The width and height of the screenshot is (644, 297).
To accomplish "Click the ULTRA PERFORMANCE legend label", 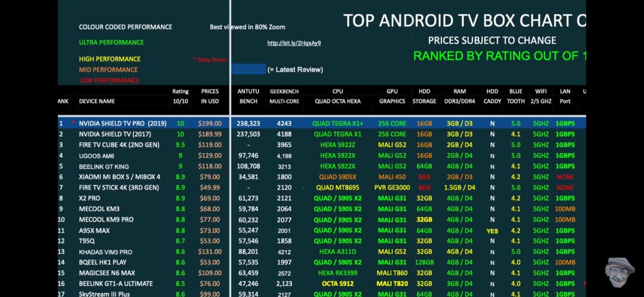I will 111,42.
